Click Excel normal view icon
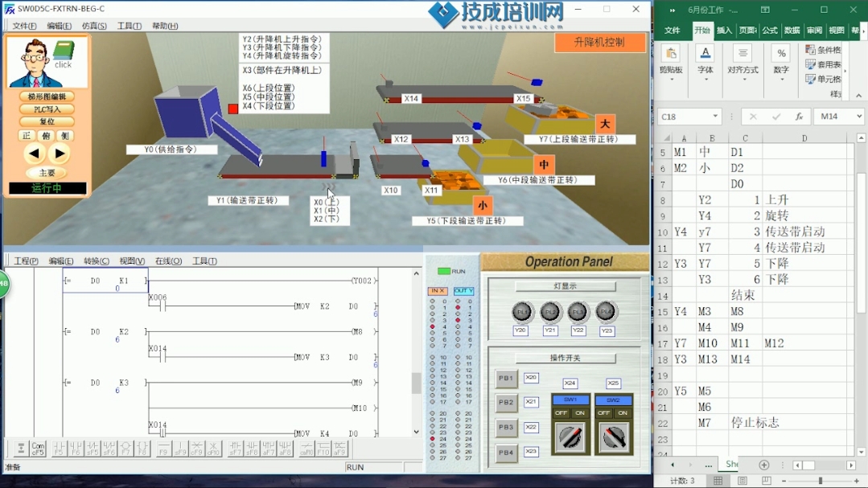The image size is (868, 488). click(718, 481)
